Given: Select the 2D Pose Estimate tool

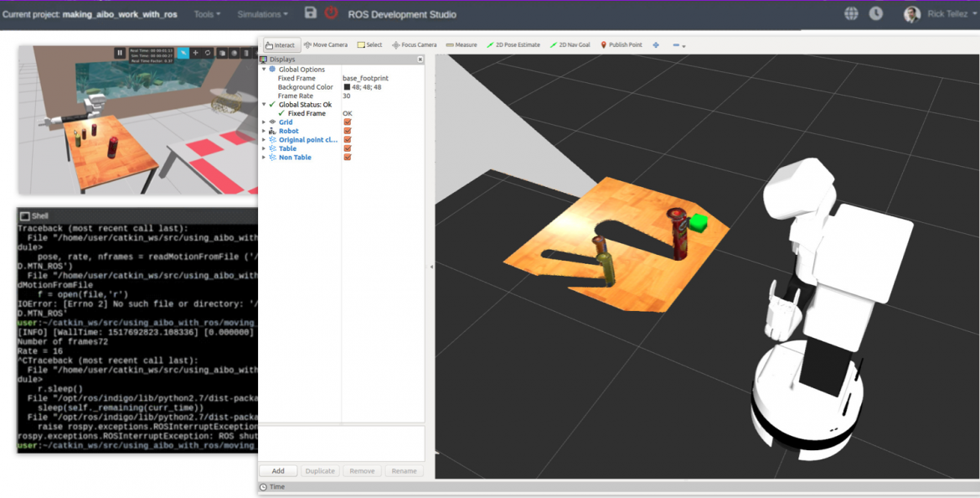Looking at the screenshot, I should (513, 45).
